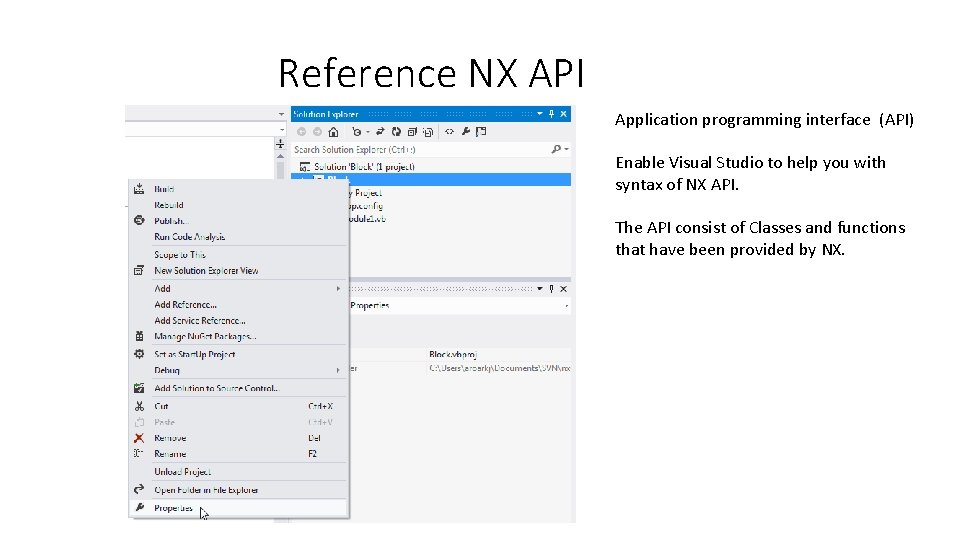
Task: Click the View Code icon
Action: 449,132
